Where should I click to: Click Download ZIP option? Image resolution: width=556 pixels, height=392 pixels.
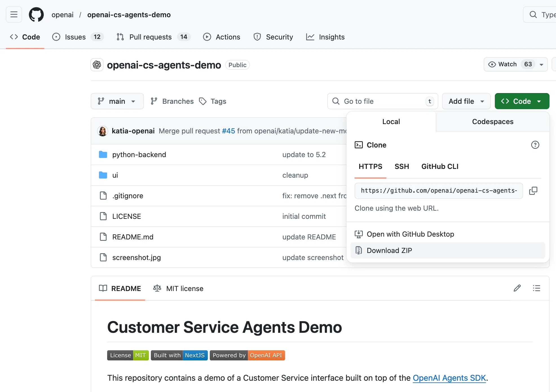click(x=448, y=250)
